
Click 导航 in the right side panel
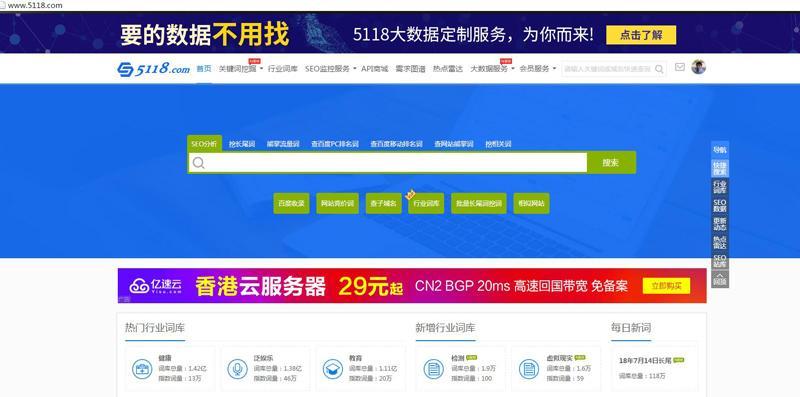click(x=720, y=150)
